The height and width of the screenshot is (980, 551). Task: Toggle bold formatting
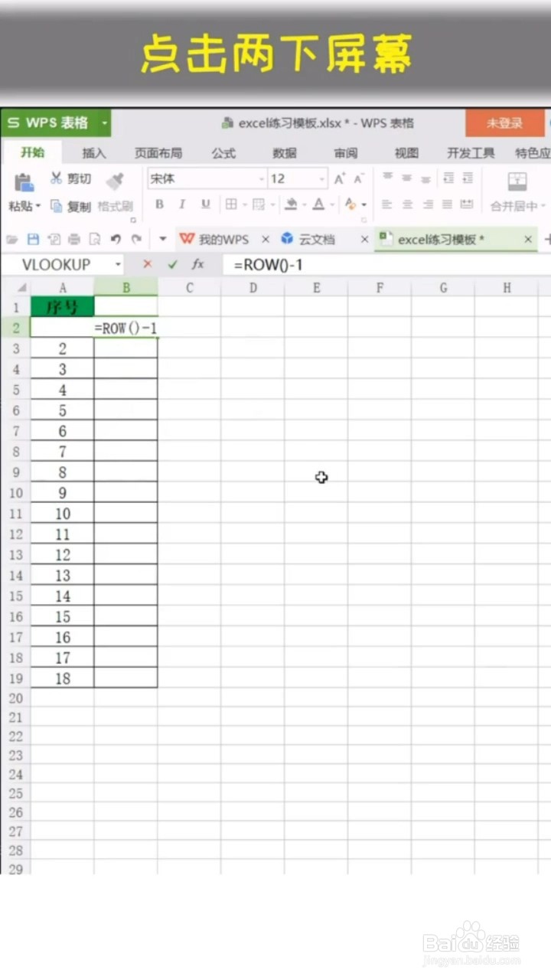159,204
